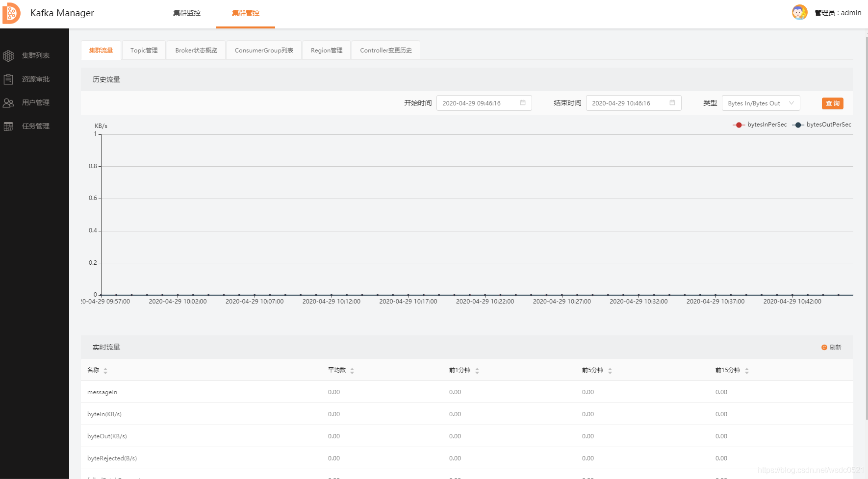Image resolution: width=868 pixels, height=479 pixels.
Task: Open the ConsumerGroup列表 tab
Action: point(264,50)
